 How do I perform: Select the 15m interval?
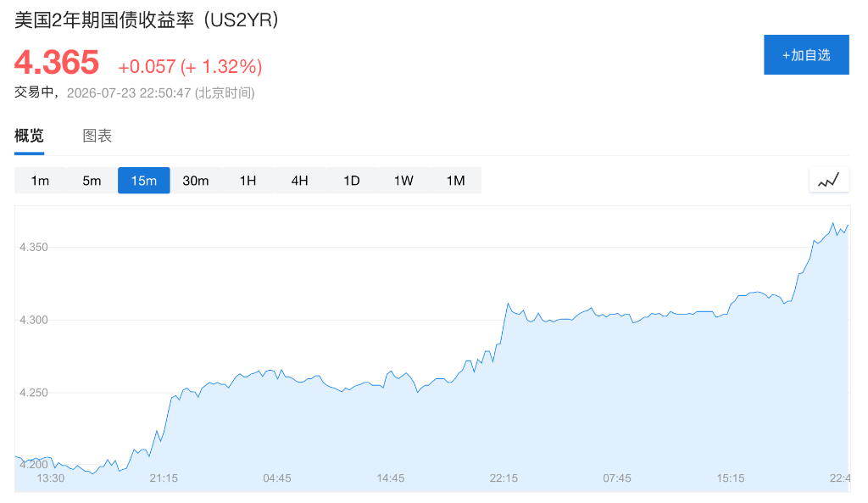point(144,181)
